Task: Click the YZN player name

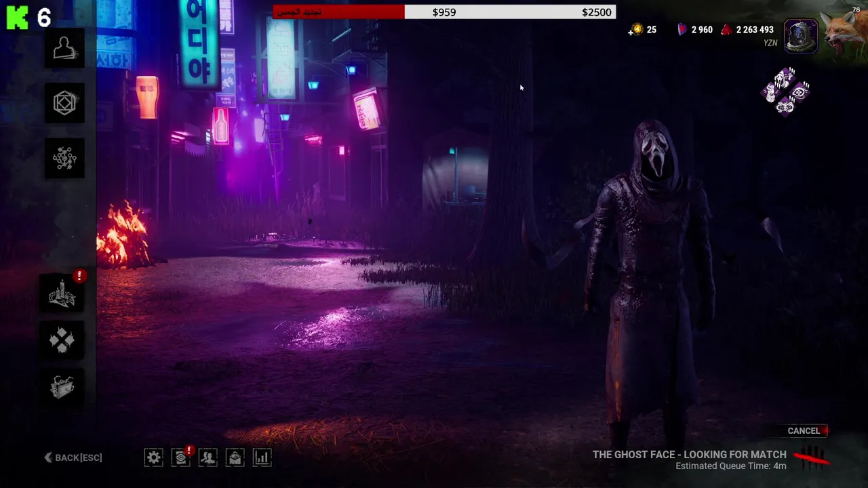Action: click(x=770, y=43)
